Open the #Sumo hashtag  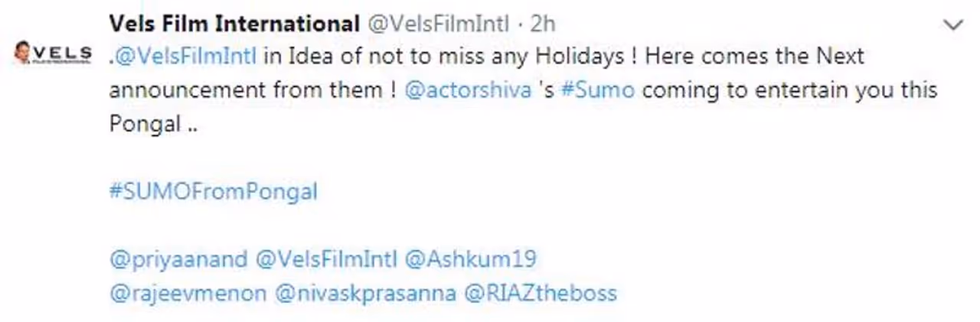(x=597, y=90)
